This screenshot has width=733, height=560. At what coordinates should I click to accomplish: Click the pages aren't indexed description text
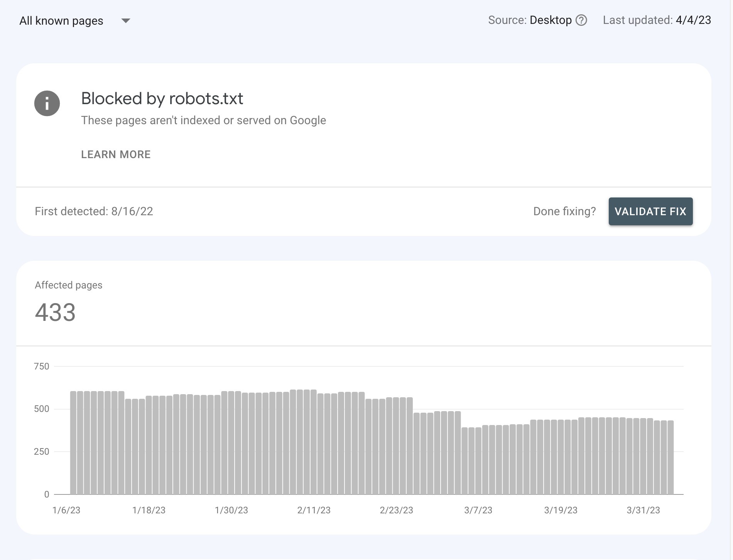pos(203,120)
